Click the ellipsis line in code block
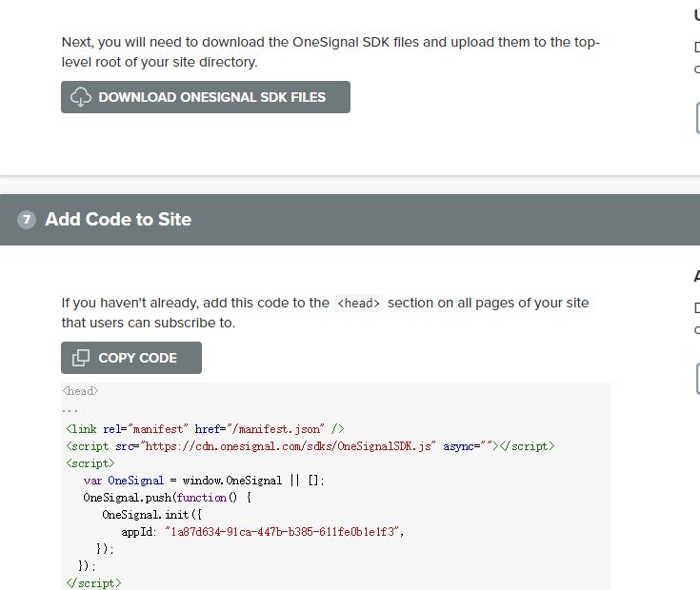 71,409
